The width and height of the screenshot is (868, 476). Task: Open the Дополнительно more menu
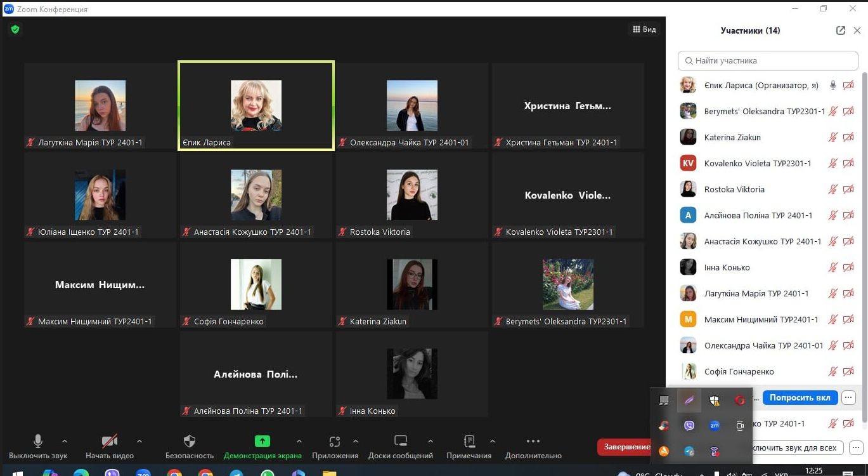[x=533, y=442]
